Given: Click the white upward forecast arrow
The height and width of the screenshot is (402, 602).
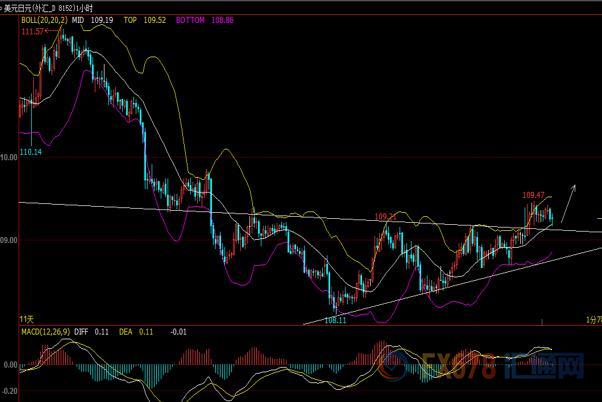Looking at the screenshot, I should (x=569, y=199).
